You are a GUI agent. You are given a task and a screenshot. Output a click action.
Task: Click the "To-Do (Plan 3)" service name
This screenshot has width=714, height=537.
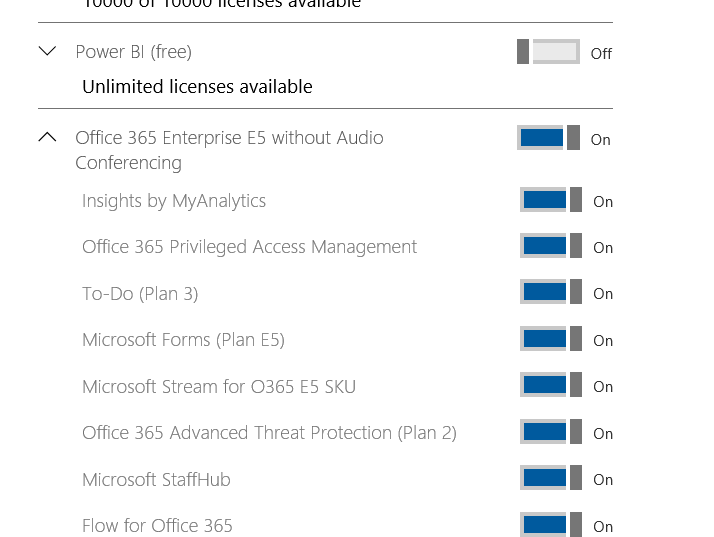coord(140,294)
